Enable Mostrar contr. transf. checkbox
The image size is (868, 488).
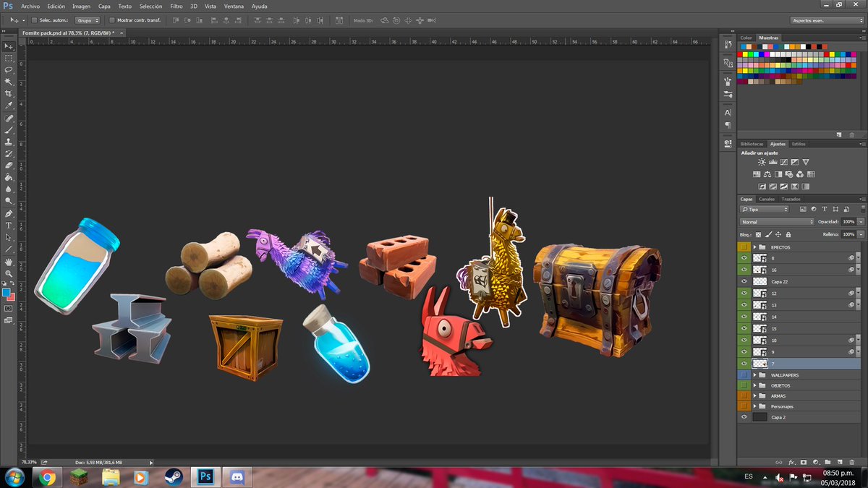coord(111,20)
